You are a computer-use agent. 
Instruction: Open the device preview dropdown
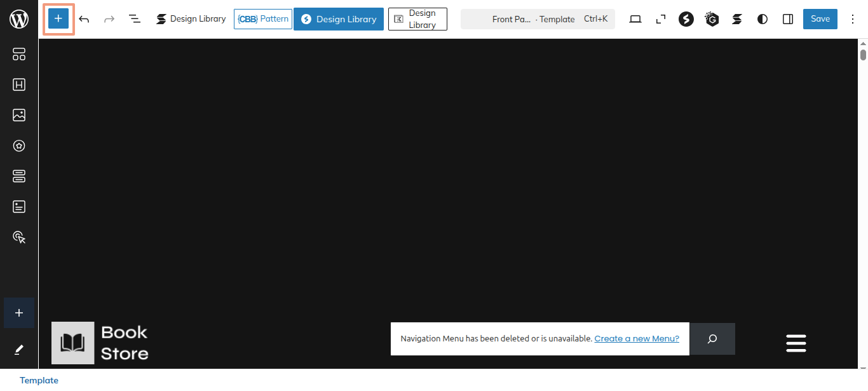click(635, 19)
